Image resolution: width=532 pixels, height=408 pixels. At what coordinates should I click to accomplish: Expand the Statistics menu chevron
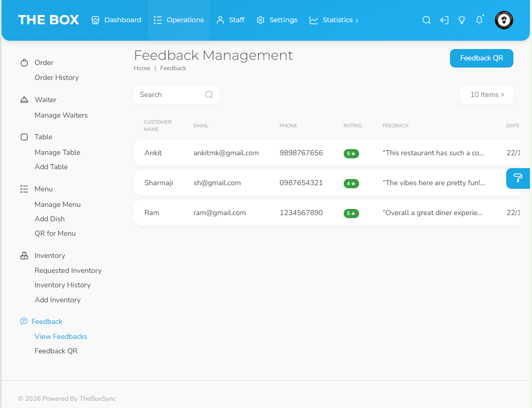(357, 21)
